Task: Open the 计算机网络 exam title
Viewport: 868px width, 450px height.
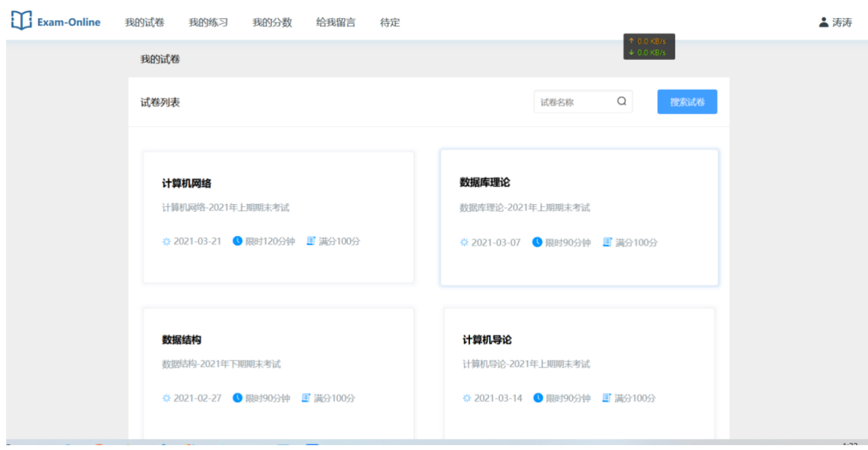Action: (x=187, y=183)
